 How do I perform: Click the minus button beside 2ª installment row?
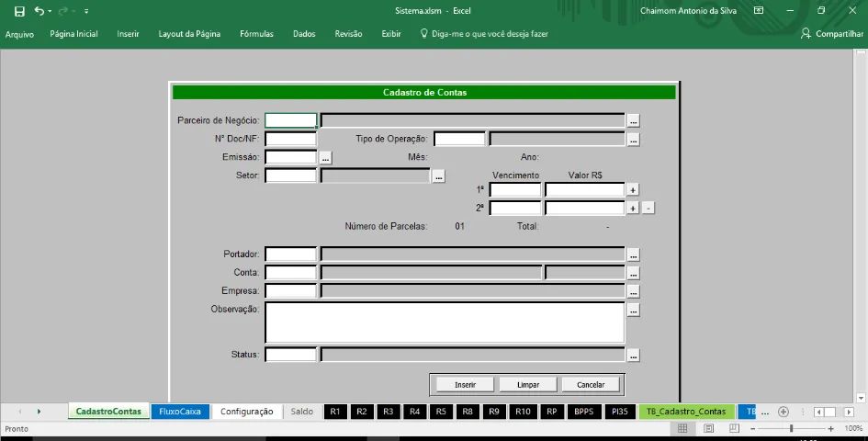coord(648,209)
